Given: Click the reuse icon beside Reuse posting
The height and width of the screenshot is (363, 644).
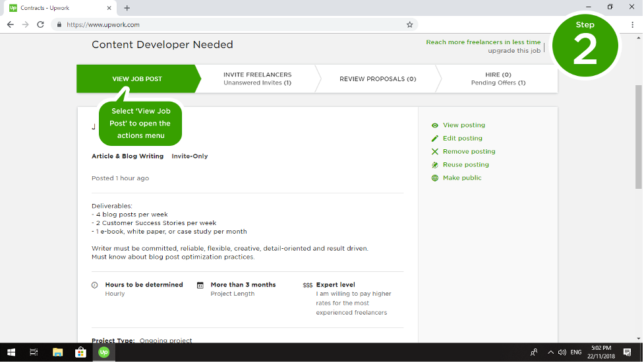Looking at the screenshot, I should click(435, 165).
